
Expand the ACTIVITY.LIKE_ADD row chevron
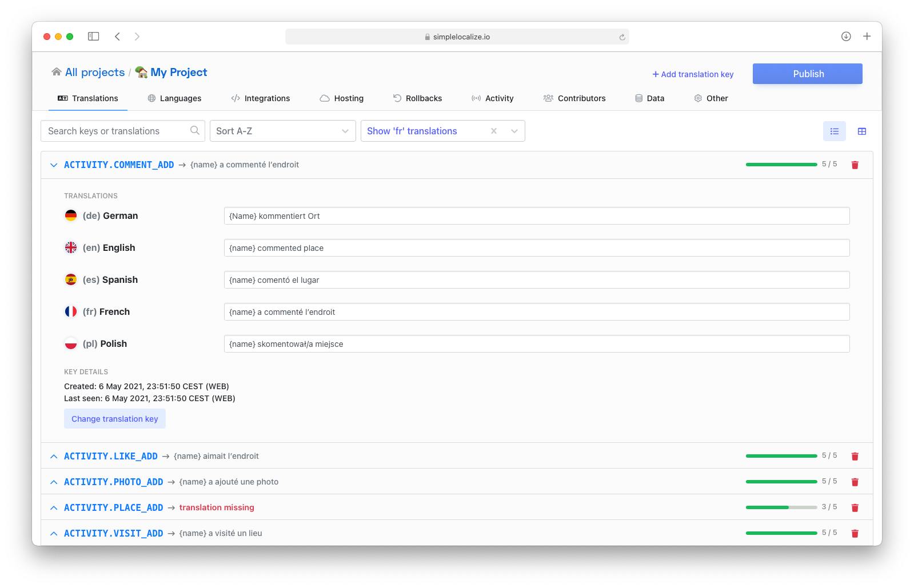54,457
